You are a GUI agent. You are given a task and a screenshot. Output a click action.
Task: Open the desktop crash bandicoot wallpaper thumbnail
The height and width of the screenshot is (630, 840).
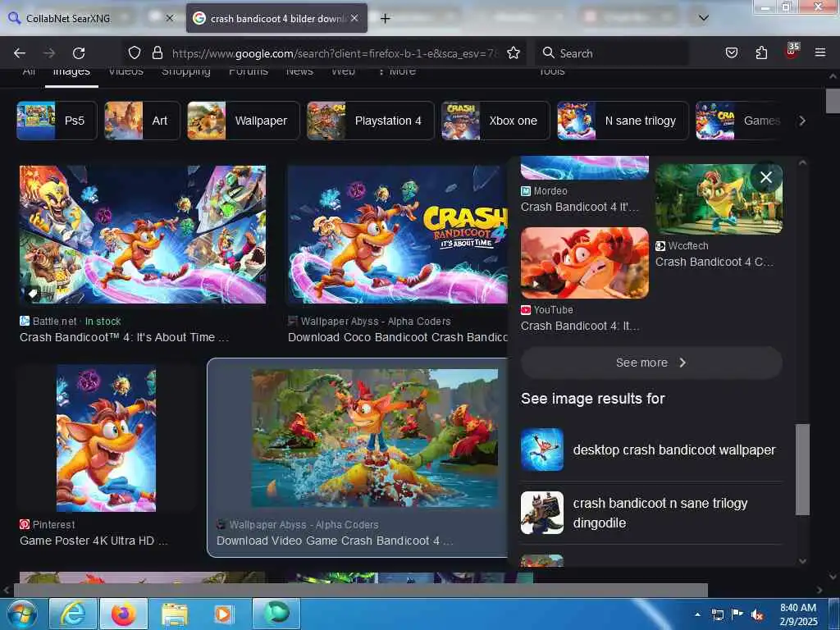[x=542, y=450]
